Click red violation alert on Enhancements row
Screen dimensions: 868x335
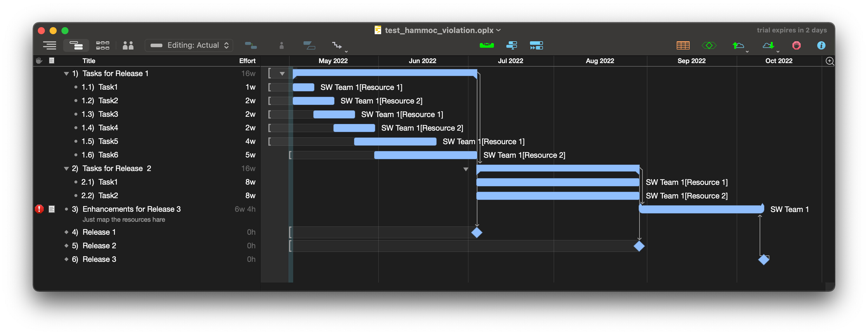point(39,209)
